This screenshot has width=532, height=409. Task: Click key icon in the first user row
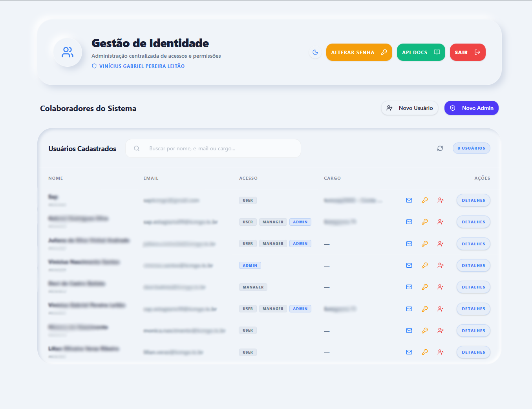coord(425,200)
